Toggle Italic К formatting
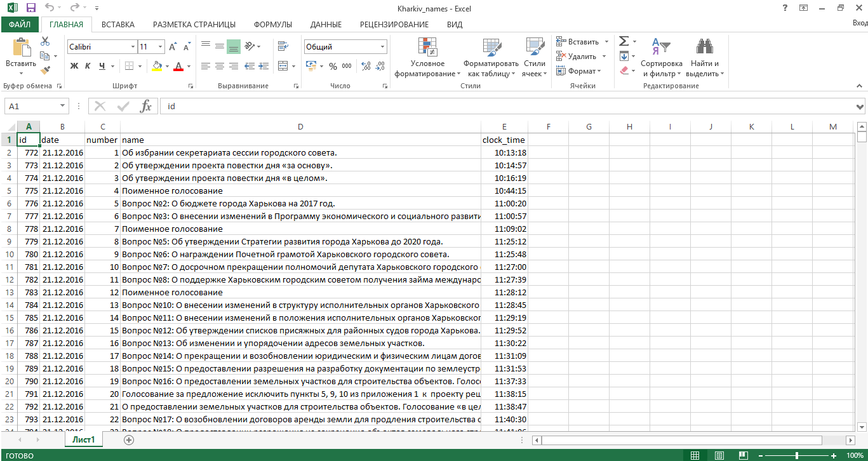868x461 pixels. [x=88, y=66]
